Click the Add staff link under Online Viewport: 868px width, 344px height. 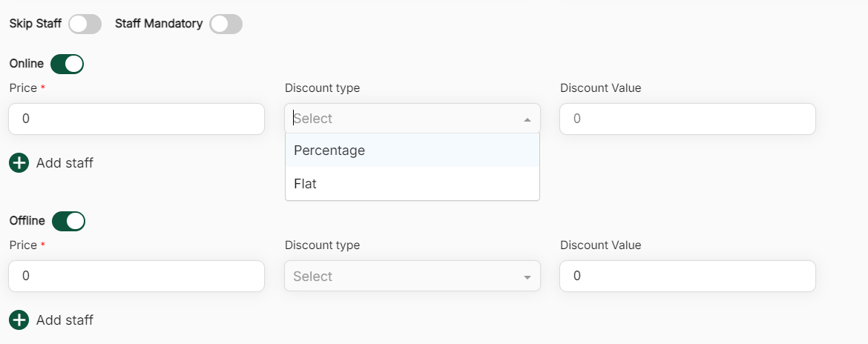65,162
